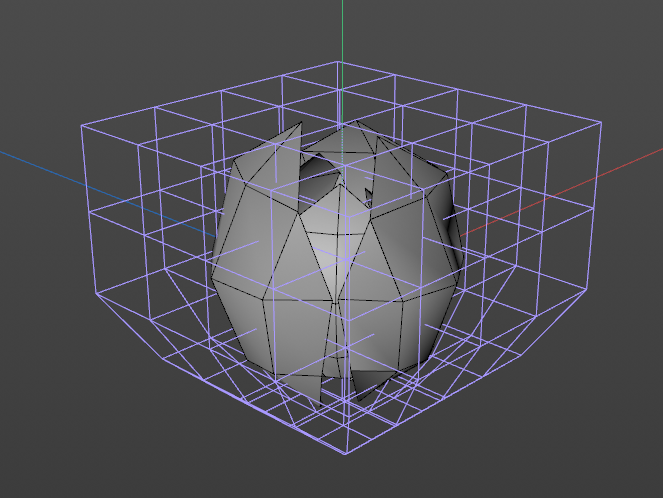
Task: Click the pointed tip of the upper-left mesh flap
Action: (x=299, y=122)
